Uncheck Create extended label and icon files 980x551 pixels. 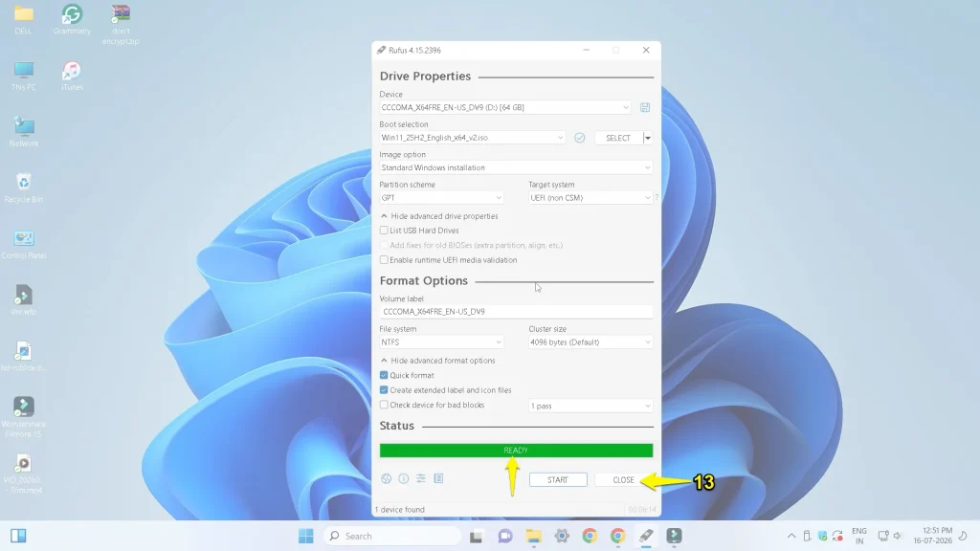click(x=384, y=390)
